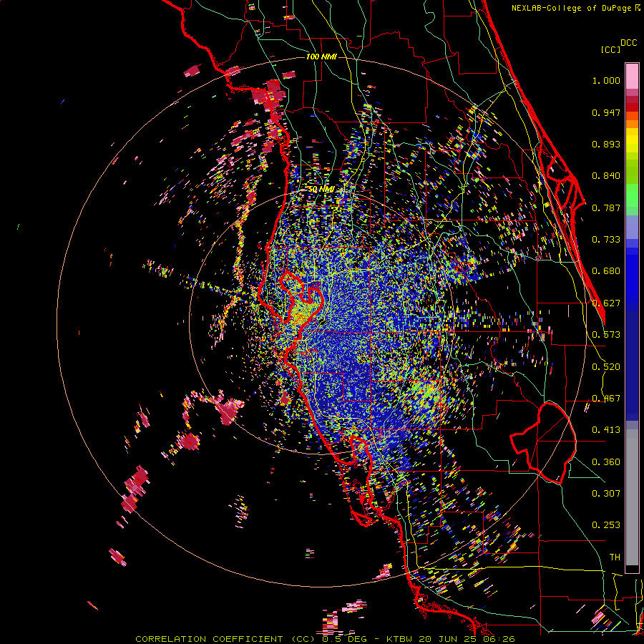Viewport: 644px width, 644px height.
Task: Click the 0.893 legend value
Action: click(606, 144)
